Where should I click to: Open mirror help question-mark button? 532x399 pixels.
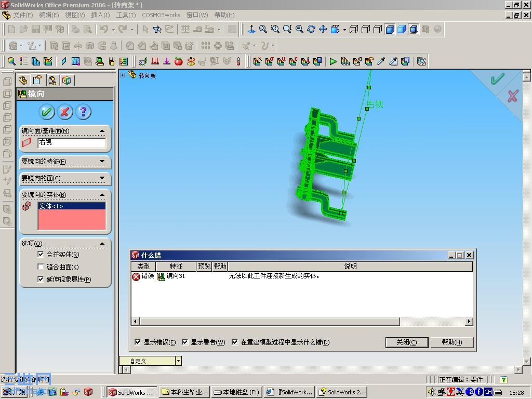click(83, 112)
